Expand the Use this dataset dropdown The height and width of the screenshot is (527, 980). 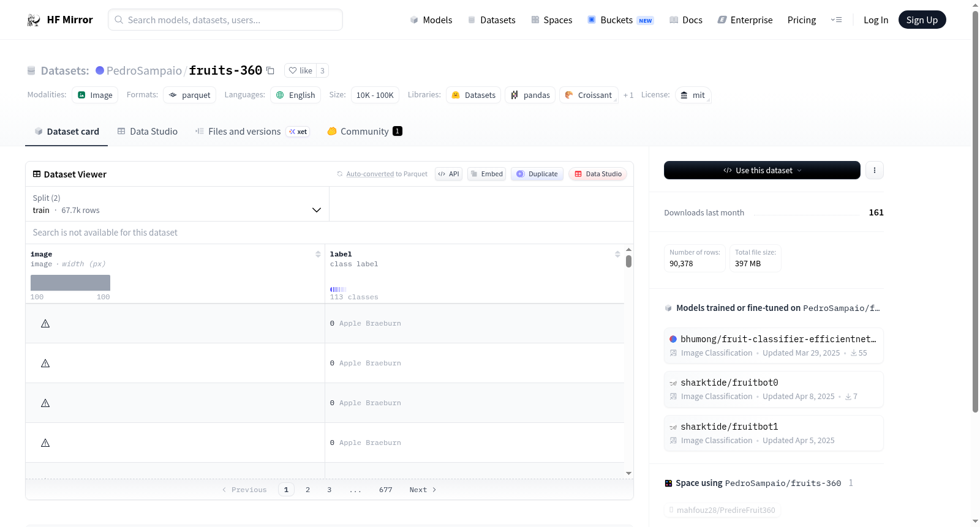762,170
